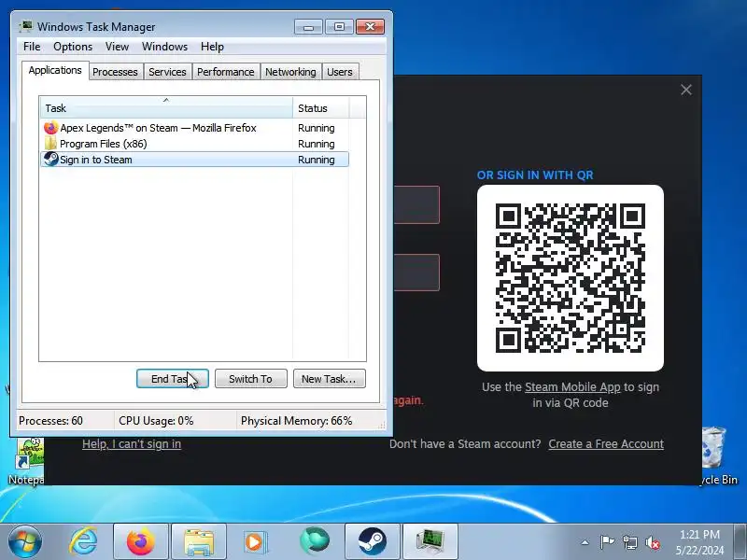747x560 pixels.
Task: Open the Help menu
Action: point(213,47)
